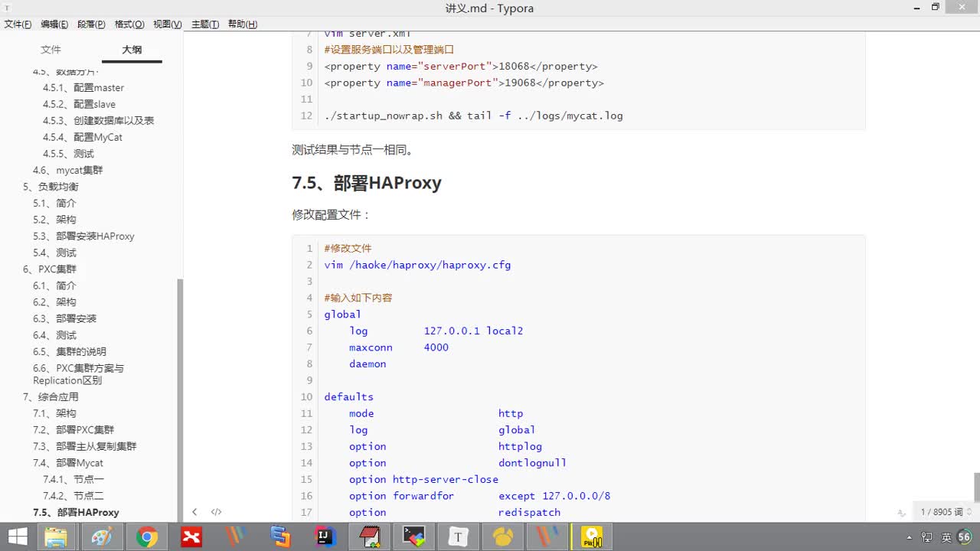Click the 7.5、部署HAProxy heading in the document
Image resolution: width=980 pixels, height=551 pixels.
pyautogui.click(x=367, y=184)
